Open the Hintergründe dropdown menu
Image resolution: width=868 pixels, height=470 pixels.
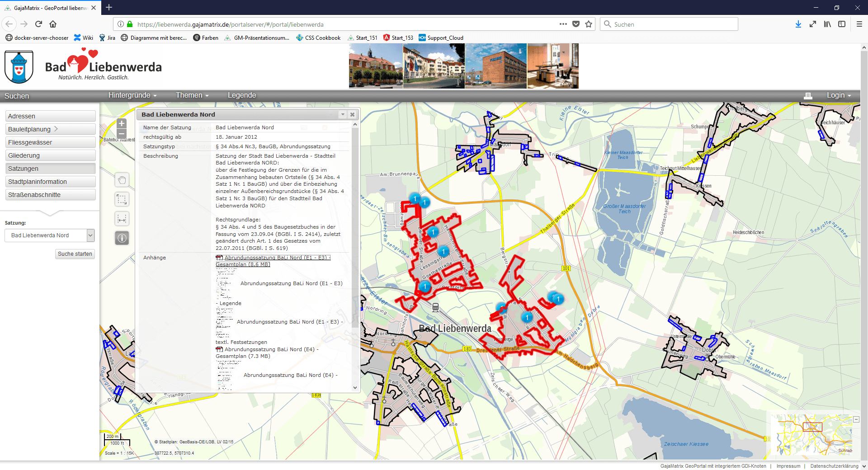[x=132, y=95]
